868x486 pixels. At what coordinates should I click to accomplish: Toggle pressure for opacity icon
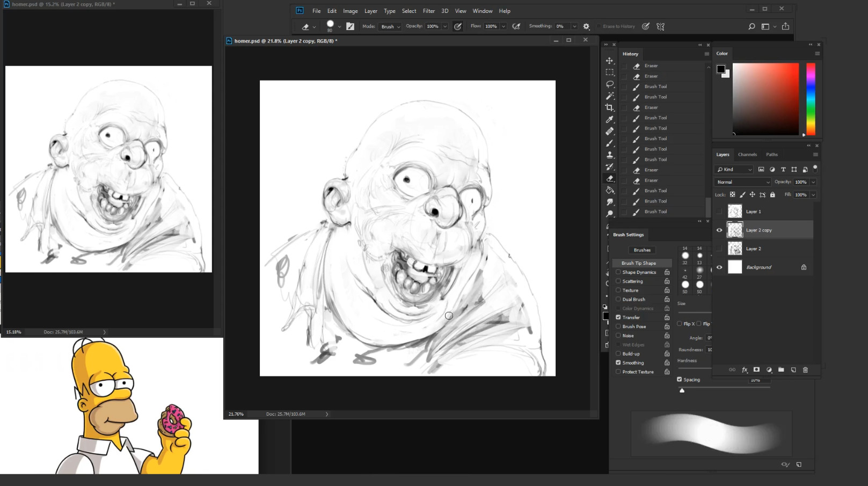click(458, 26)
